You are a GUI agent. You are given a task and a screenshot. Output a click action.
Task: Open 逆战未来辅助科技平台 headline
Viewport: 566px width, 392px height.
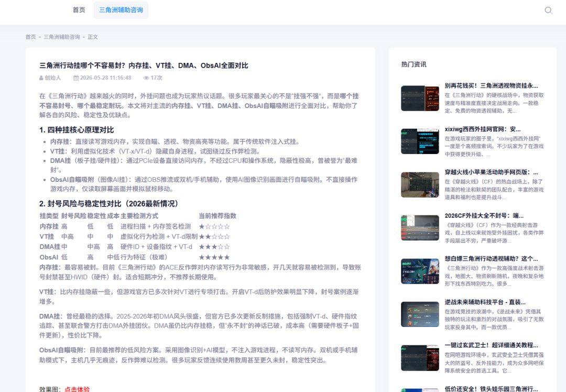485,302
